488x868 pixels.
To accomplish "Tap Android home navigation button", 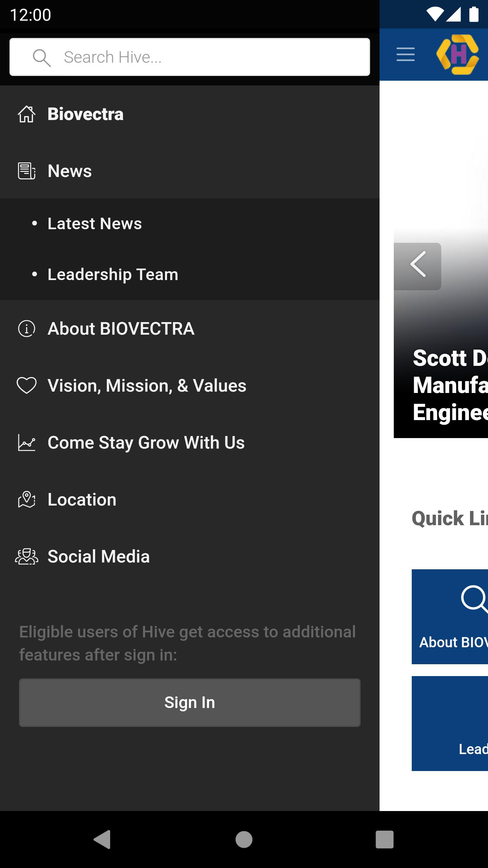I will coord(244,840).
